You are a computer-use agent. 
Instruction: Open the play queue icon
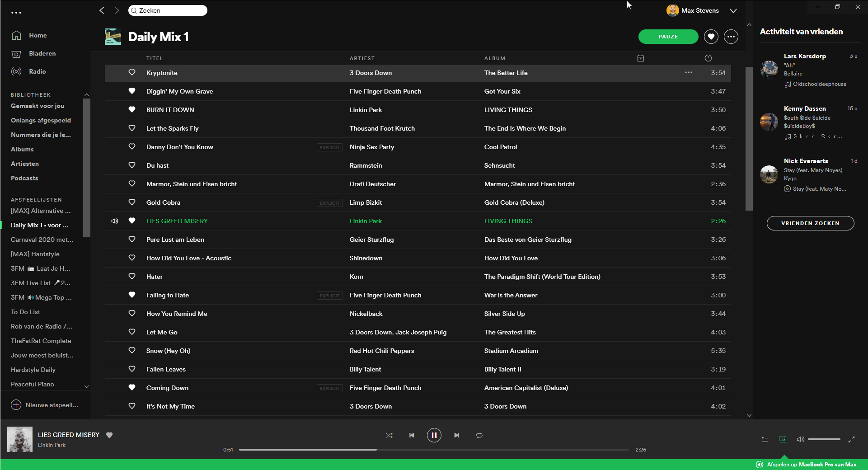coord(765,439)
